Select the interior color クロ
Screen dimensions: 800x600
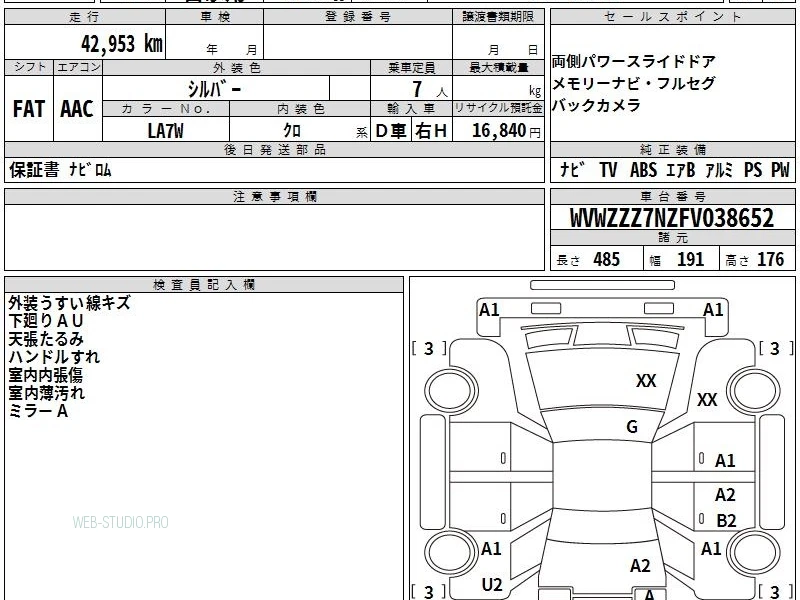click(292, 131)
